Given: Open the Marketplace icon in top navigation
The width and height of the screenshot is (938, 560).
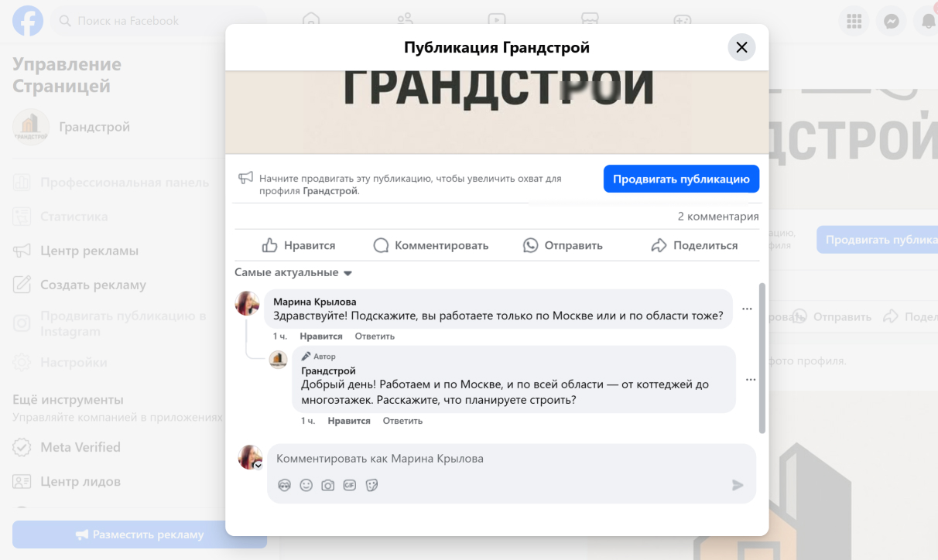Looking at the screenshot, I should [590, 20].
